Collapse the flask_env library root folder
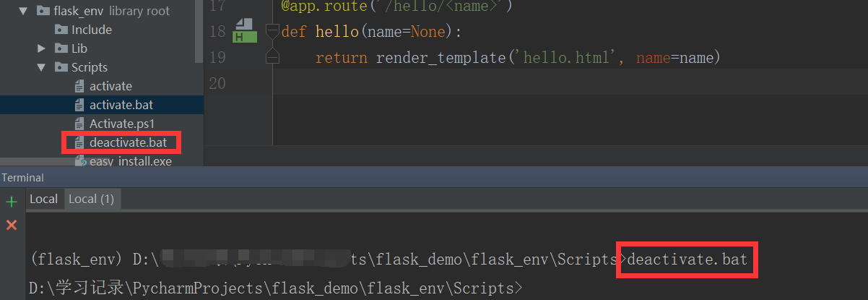The width and height of the screenshot is (868, 300). pyautogui.click(x=22, y=11)
